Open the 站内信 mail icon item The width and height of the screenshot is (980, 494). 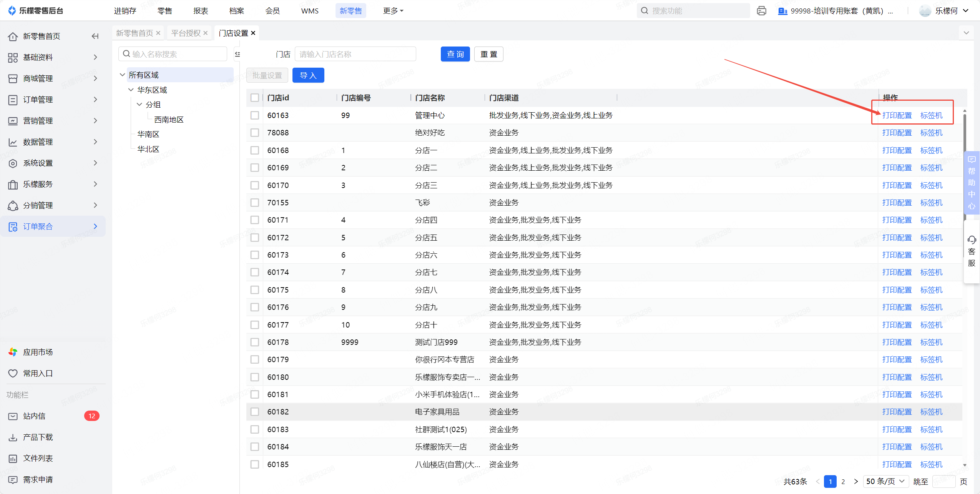[13, 416]
